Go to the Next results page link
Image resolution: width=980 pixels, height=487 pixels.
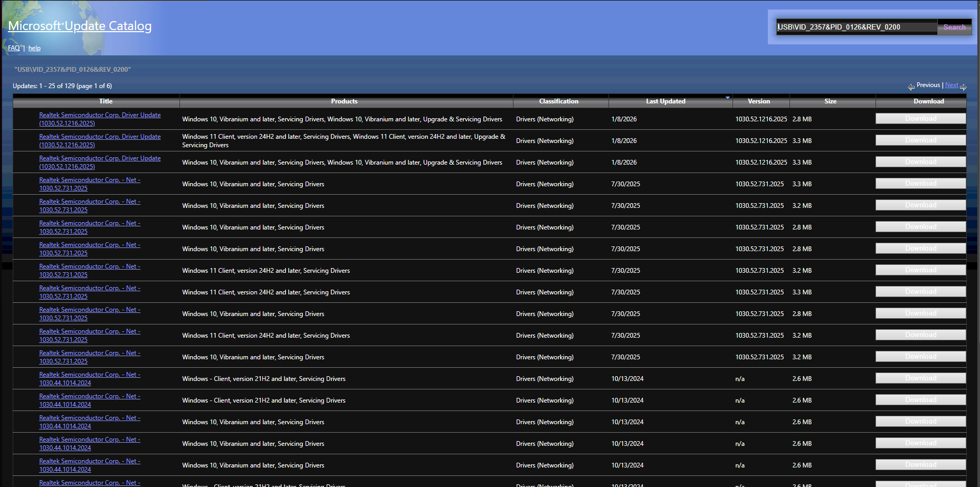[x=952, y=85]
